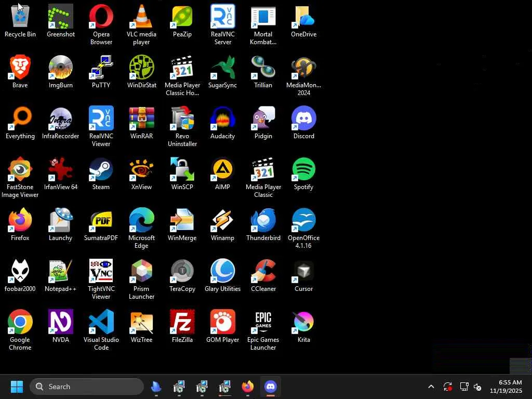The height and width of the screenshot is (399, 532).
Task: Select the TightVNC Viewer icon
Action: click(x=101, y=271)
